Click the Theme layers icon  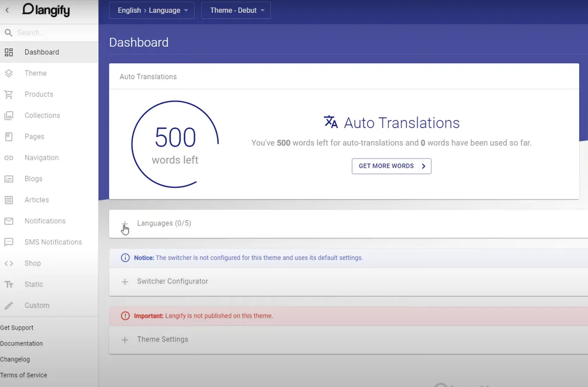click(9, 73)
